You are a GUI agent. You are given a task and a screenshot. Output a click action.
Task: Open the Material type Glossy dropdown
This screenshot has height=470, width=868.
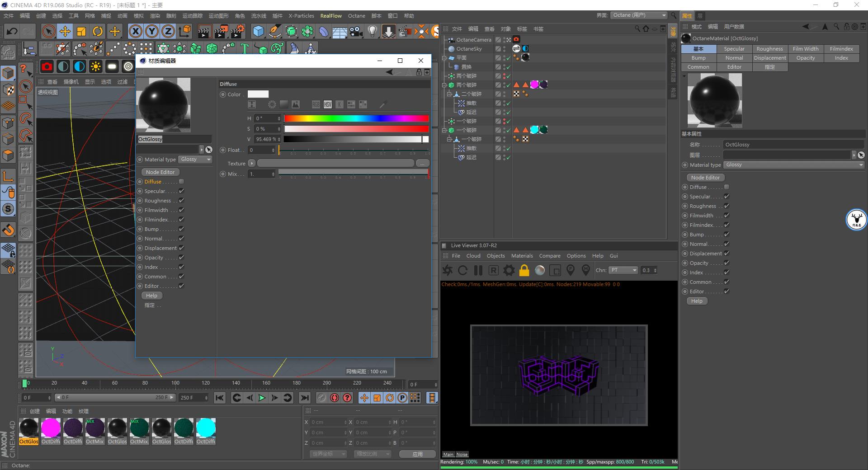195,159
